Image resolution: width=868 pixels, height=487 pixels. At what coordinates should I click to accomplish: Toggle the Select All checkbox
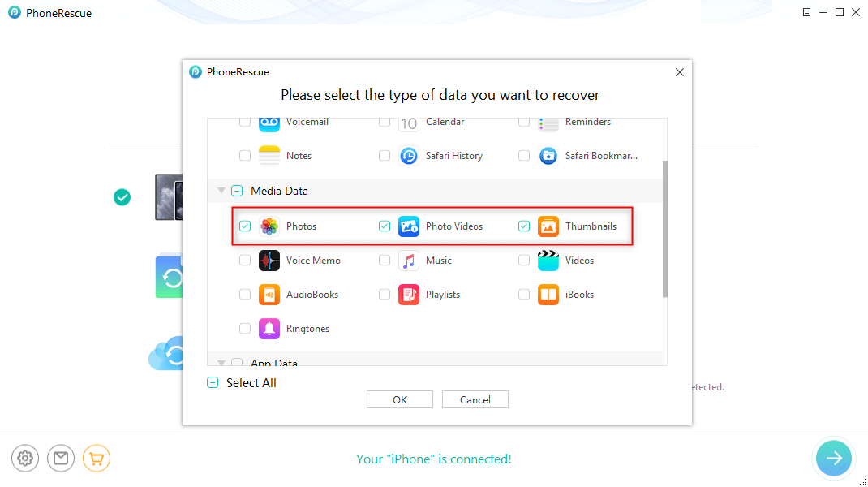click(x=213, y=383)
